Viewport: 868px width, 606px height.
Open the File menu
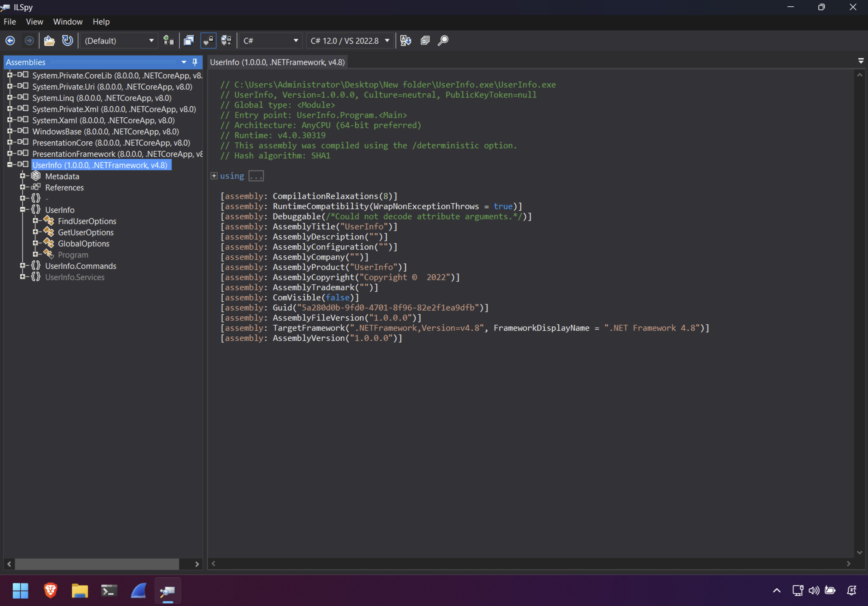10,22
